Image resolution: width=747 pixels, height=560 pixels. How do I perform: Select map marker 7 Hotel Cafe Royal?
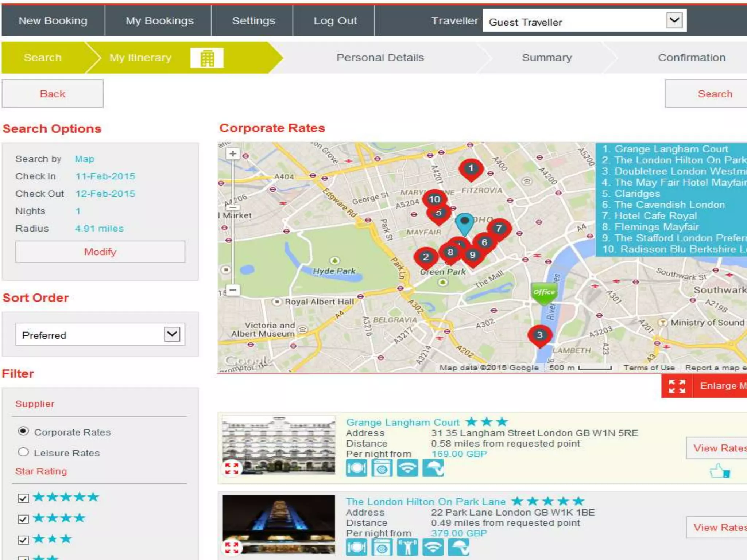pyautogui.click(x=499, y=229)
